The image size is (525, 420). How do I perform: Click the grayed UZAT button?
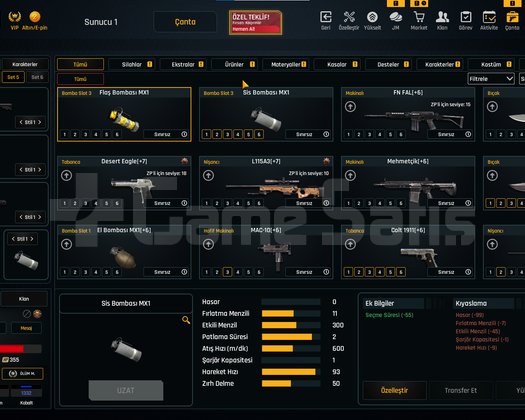(x=126, y=390)
